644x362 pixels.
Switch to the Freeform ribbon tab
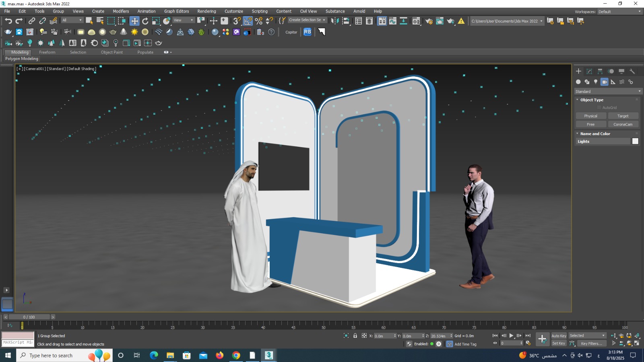point(47,52)
